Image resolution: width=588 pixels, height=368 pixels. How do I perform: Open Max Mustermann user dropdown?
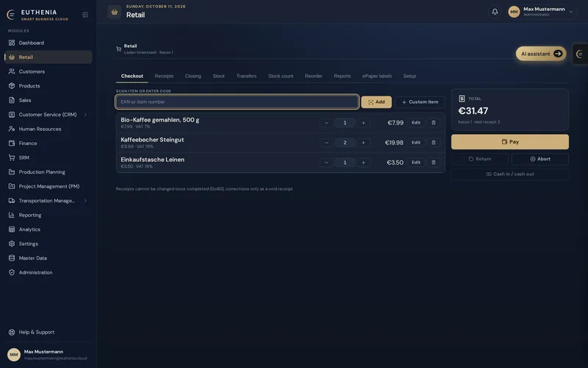click(x=542, y=12)
